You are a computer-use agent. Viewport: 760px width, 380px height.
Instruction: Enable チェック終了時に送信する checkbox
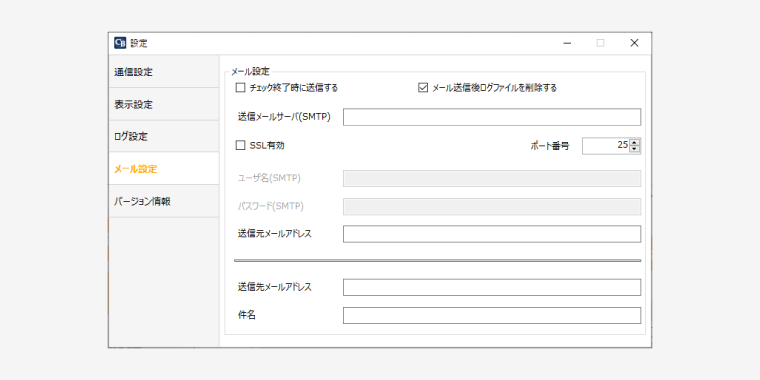click(x=240, y=88)
